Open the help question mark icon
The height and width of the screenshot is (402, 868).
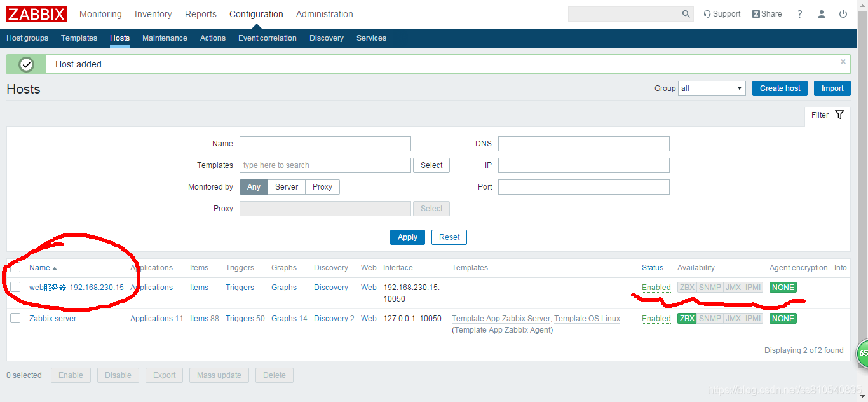(x=800, y=14)
